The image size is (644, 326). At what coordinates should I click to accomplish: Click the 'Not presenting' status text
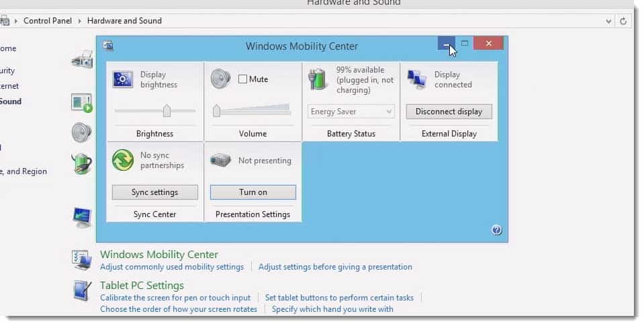click(x=265, y=161)
